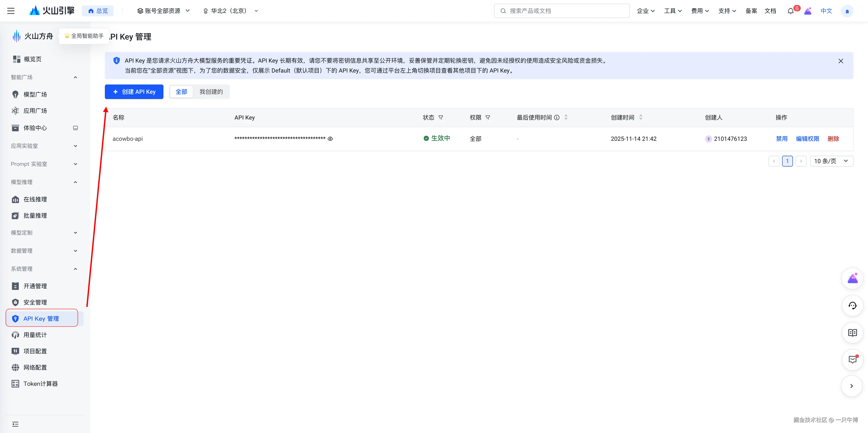Change page size via 10条/页 dropdown
Viewport: 868px width, 433px height.
(831, 161)
